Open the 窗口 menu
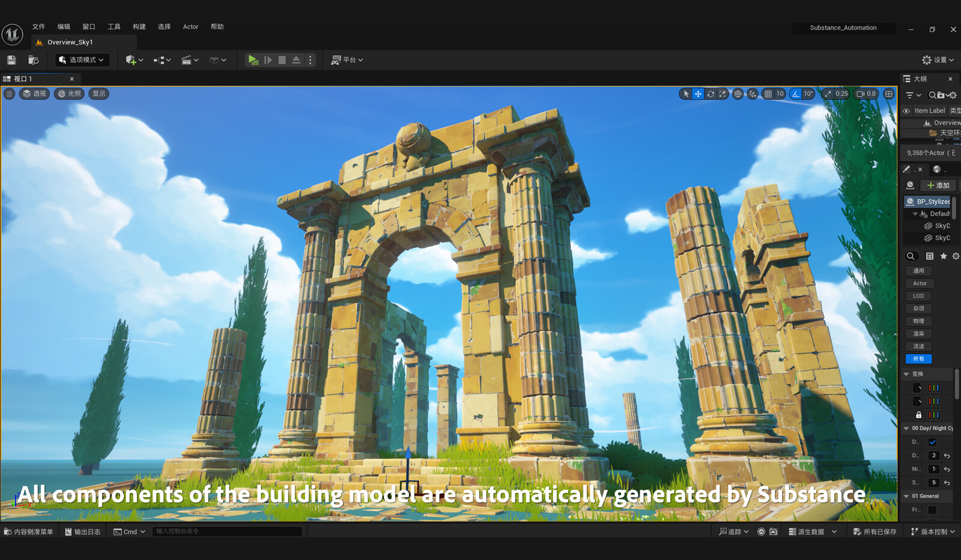Viewport: 961px width, 560px height. point(89,27)
